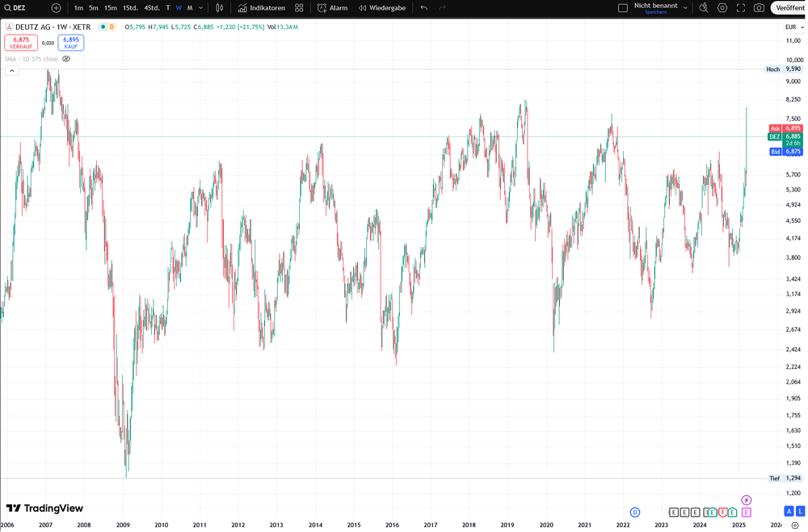Expand the timeframe interval dropdown chevron

click(201, 8)
